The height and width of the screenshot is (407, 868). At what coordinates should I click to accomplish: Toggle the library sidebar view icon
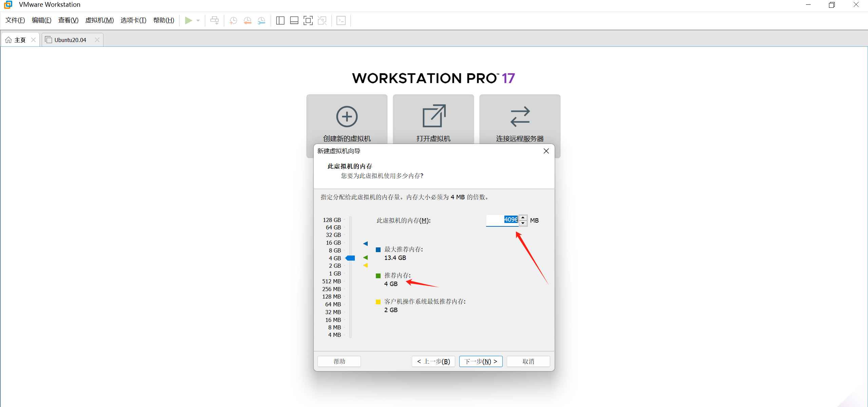click(280, 21)
